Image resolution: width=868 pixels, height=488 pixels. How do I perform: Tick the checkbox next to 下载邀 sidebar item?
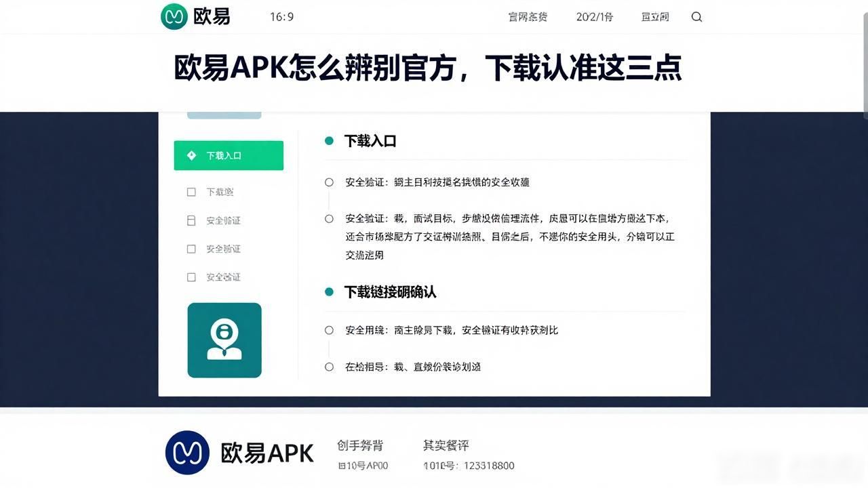[x=191, y=192]
